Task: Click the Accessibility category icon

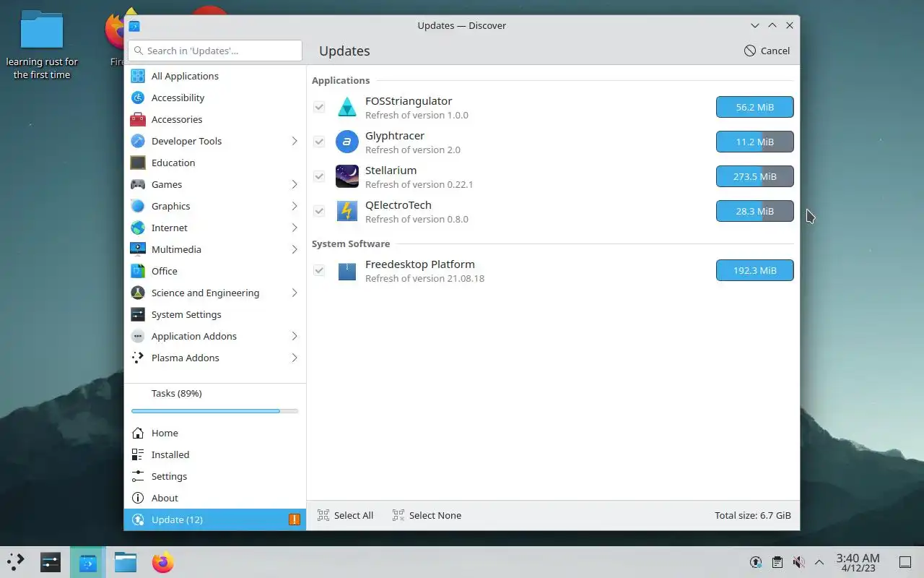Action: click(x=138, y=98)
